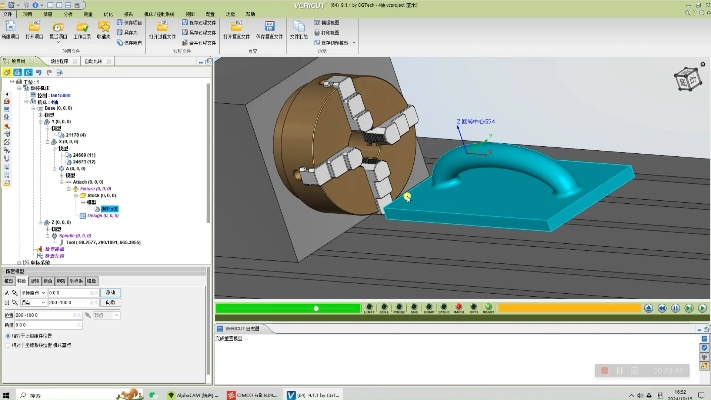Select the second radio option in model panel
The width and height of the screenshot is (711, 400).
8,344
